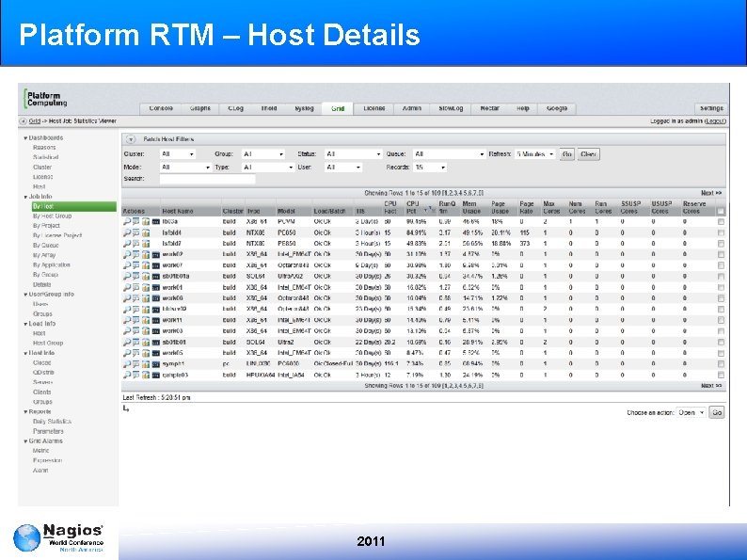Click the graph icon in the work11 row
The height and width of the screenshot is (560, 747).
pos(146,320)
